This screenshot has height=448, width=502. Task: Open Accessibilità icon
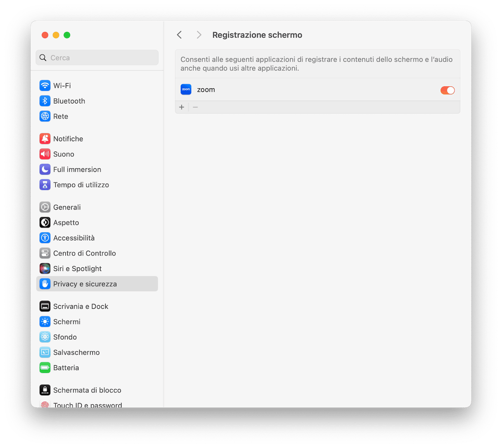coord(45,238)
